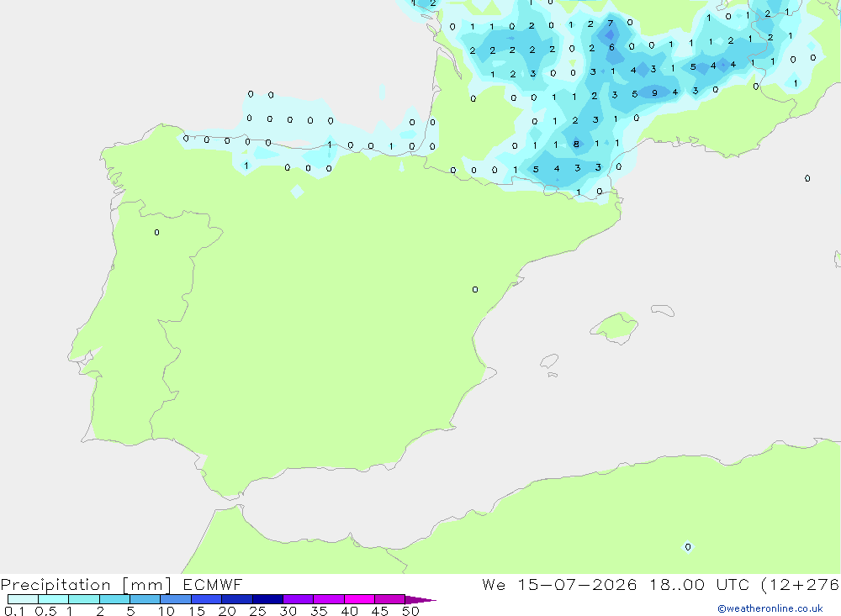Click the 'ECMWF' model label
Image resolution: width=841 pixels, height=616 pixels.
213,584
